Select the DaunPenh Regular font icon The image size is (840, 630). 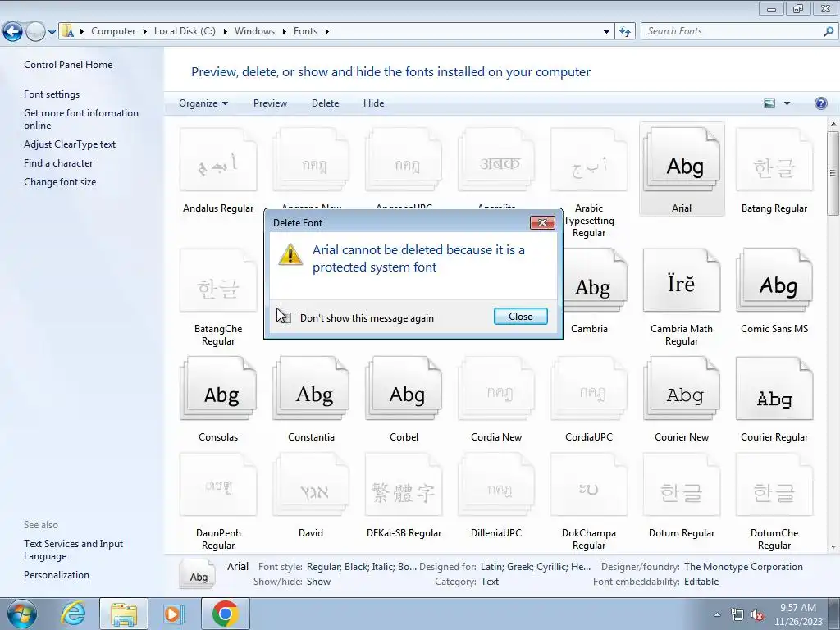click(x=218, y=485)
